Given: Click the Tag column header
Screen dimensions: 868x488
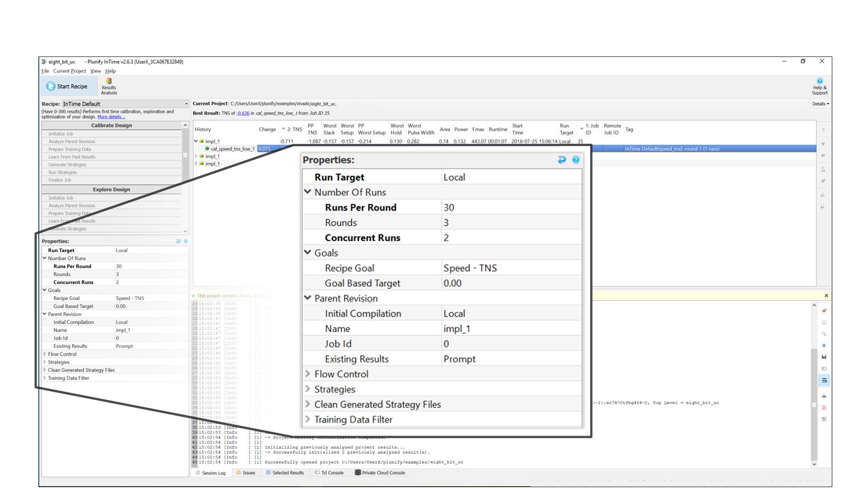Looking at the screenshot, I should 629,129.
